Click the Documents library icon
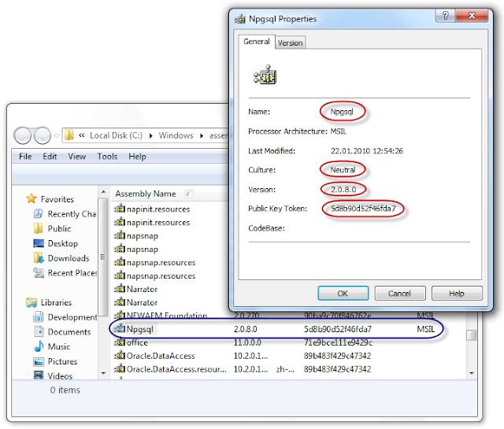504x429 pixels. (39, 331)
